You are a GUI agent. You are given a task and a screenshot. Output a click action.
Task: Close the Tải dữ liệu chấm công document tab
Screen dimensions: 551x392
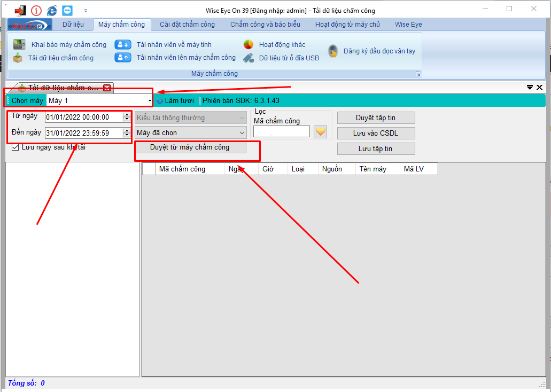[107, 88]
